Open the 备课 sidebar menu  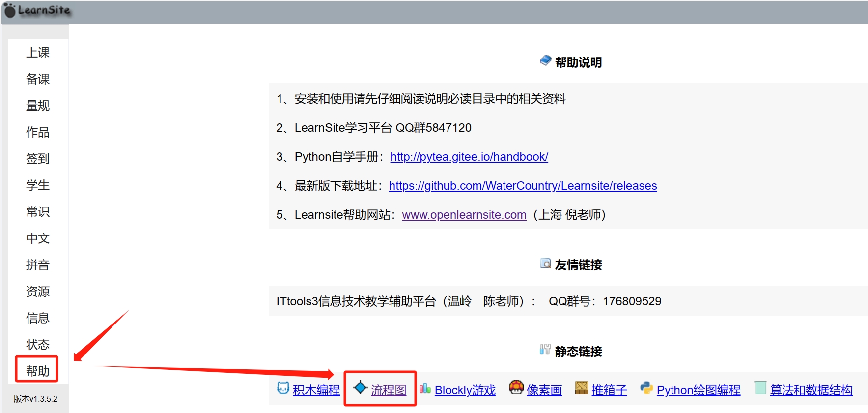[x=38, y=79]
